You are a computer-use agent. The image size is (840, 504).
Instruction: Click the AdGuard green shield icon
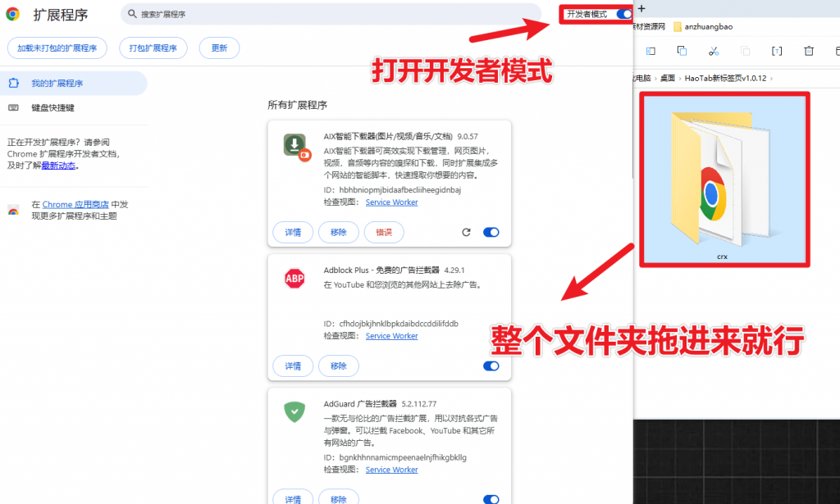(x=294, y=411)
